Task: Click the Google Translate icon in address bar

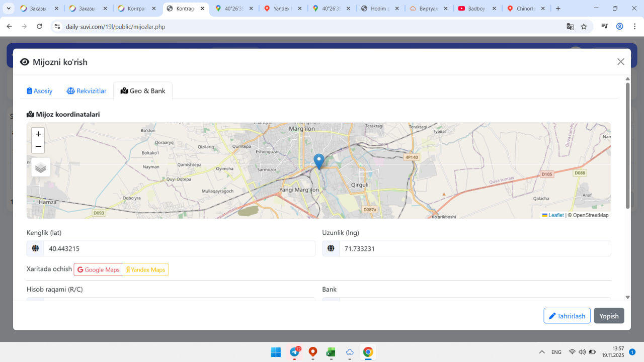Action: click(x=570, y=27)
